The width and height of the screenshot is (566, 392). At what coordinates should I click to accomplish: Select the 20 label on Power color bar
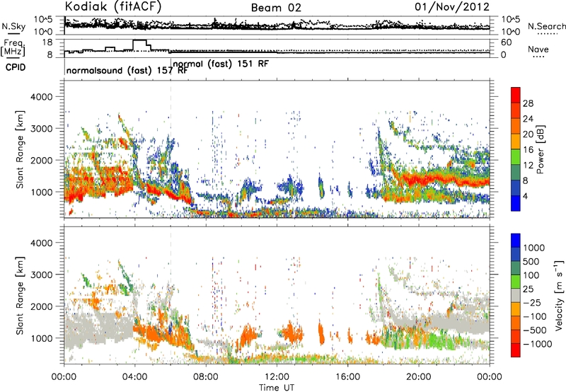(528, 134)
